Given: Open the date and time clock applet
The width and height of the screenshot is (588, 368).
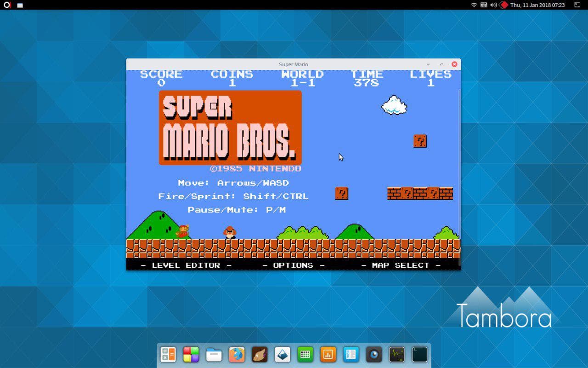Looking at the screenshot, I should point(537,5).
